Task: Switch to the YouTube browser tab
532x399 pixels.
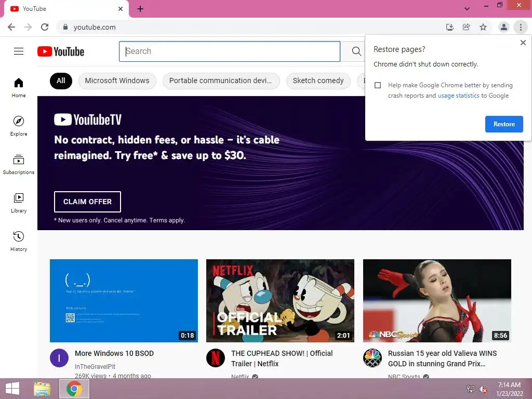Action: pyautogui.click(x=66, y=9)
